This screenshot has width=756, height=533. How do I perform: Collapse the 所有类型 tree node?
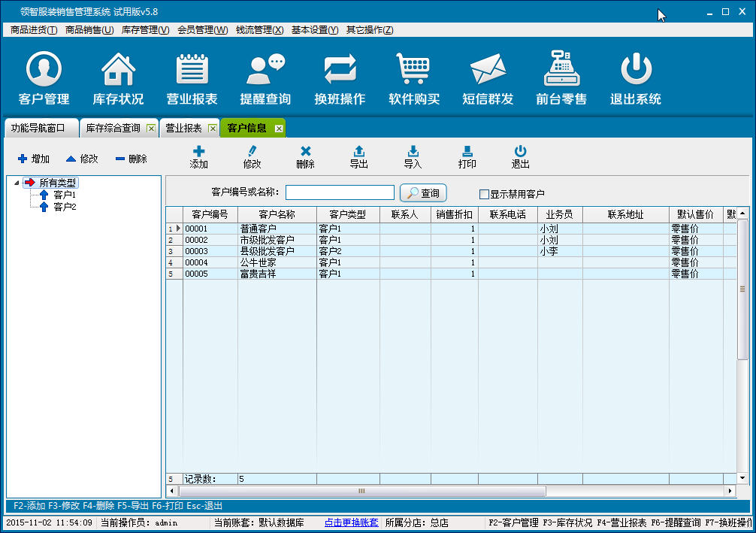[x=17, y=183]
